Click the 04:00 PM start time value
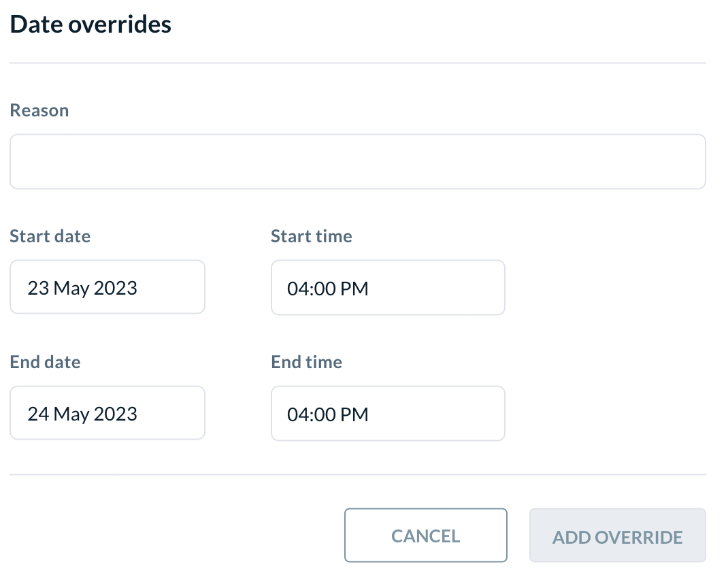 328,289
